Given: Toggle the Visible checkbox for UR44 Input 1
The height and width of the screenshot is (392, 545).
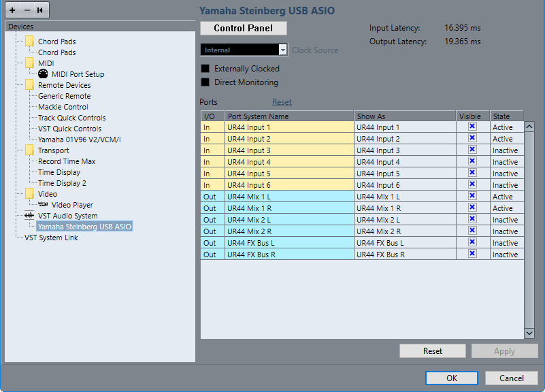Looking at the screenshot, I should pyautogui.click(x=472, y=127).
